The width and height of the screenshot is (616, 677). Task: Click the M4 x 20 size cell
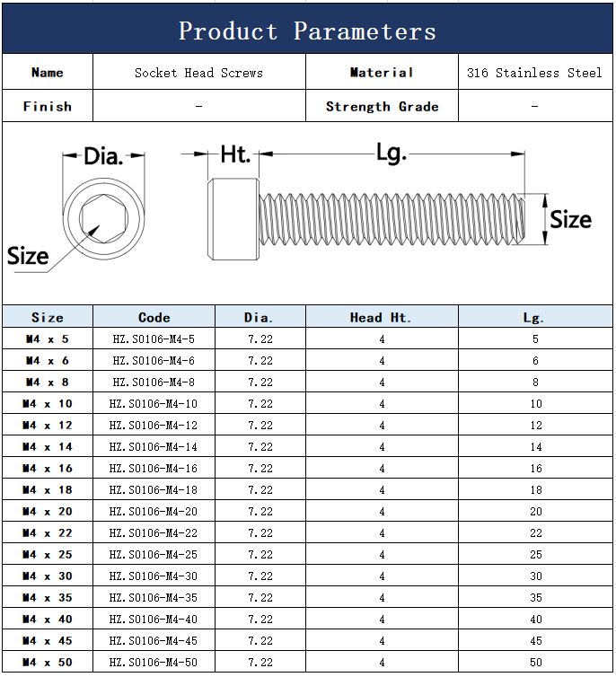(47, 512)
